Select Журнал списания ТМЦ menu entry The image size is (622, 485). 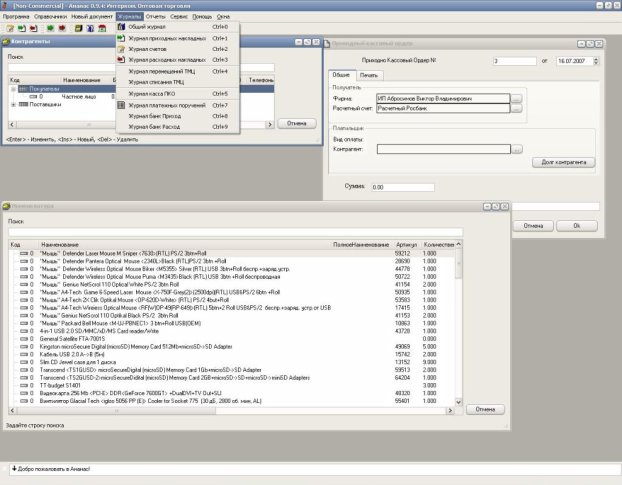click(178, 82)
